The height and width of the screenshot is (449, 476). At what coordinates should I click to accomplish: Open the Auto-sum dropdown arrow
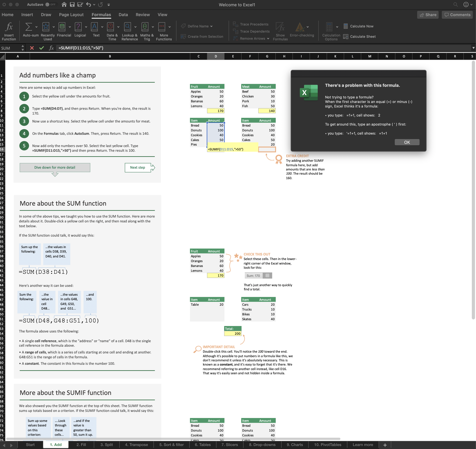click(36, 27)
